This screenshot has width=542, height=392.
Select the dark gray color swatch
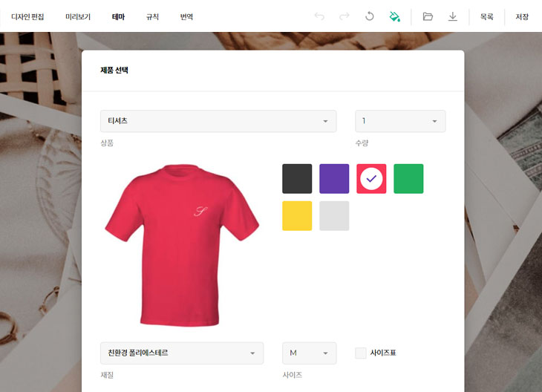pos(297,179)
